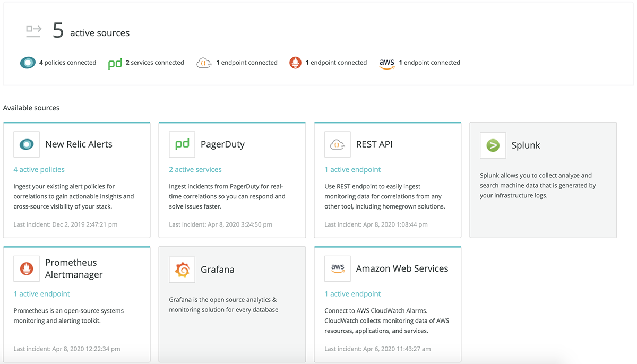
Task: Click 'Last incident: Apr 8, 2020 12:22:34 pm'
Action: [x=67, y=349]
